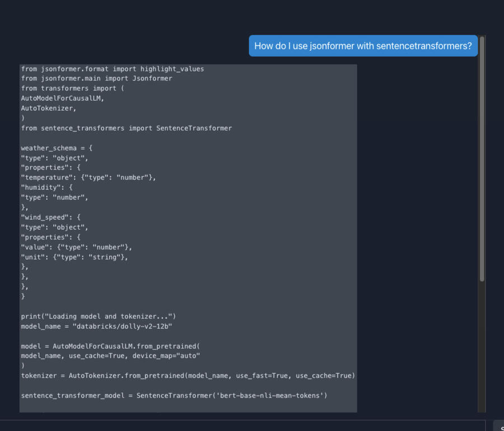Click the 'AutoTokenizer,' import entry line

click(49, 108)
